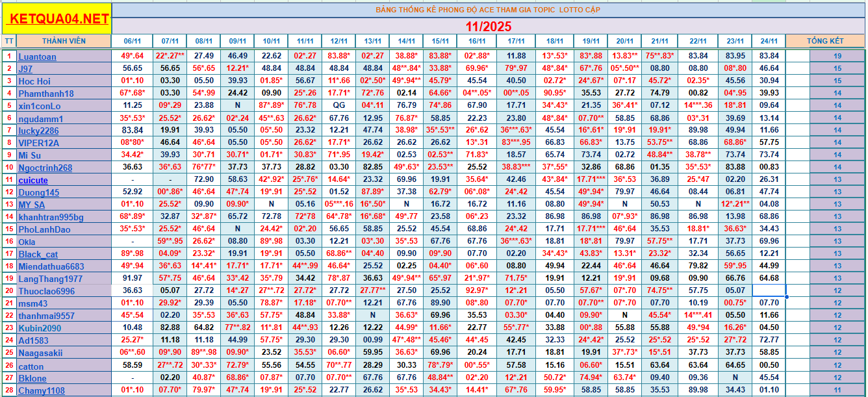Screen dimensions: 868x397
Task: Select the BẢNG THỐNG KÊ title banner
Action: [488, 10]
